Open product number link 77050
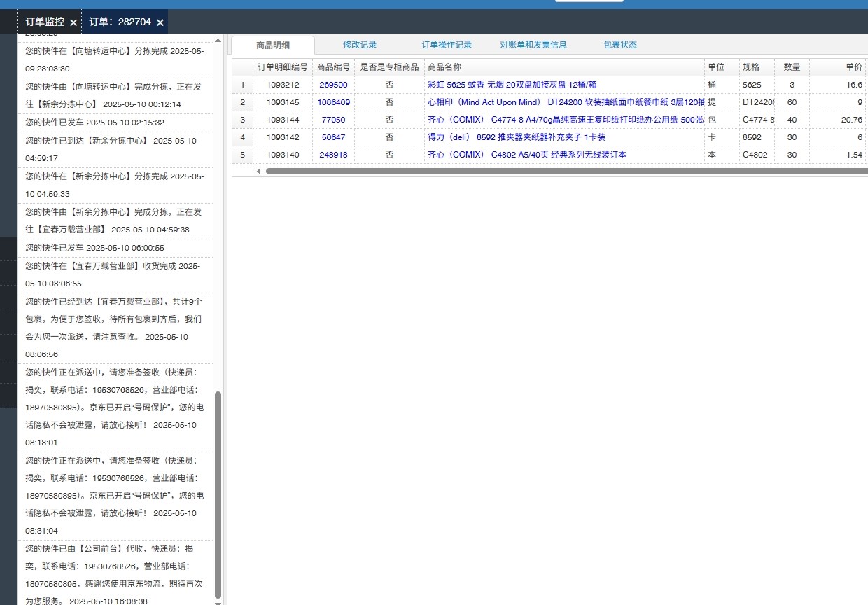 pyautogui.click(x=333, y=120)
